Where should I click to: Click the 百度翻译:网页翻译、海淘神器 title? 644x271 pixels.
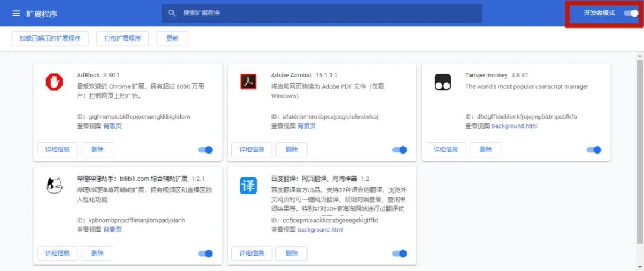[x=314, y=179]
